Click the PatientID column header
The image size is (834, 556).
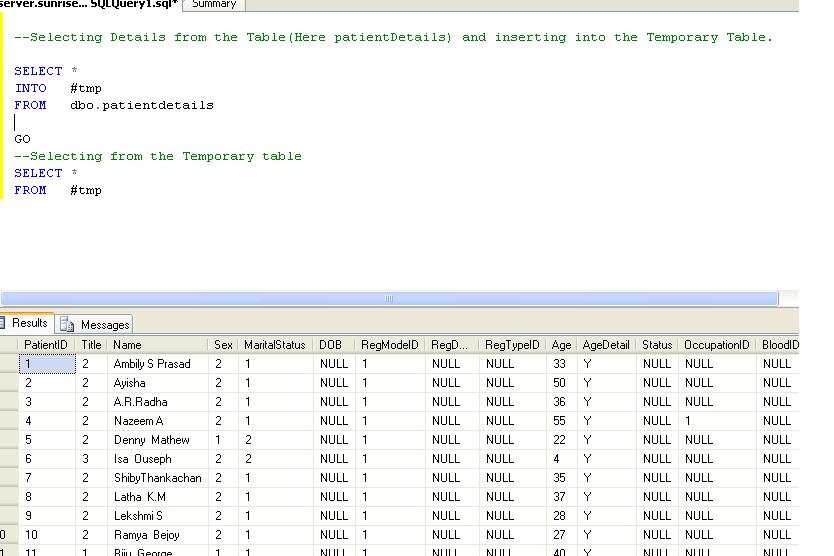point(46,345)
